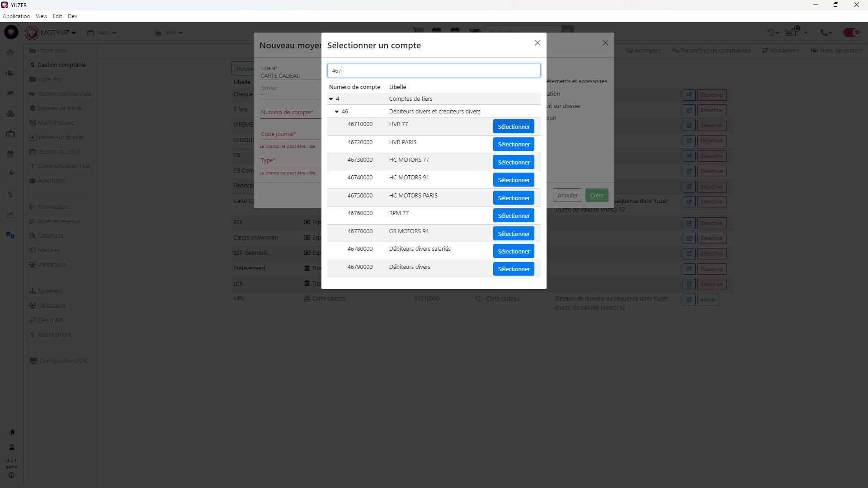Open the wrench workshop icon

[10, 174]
